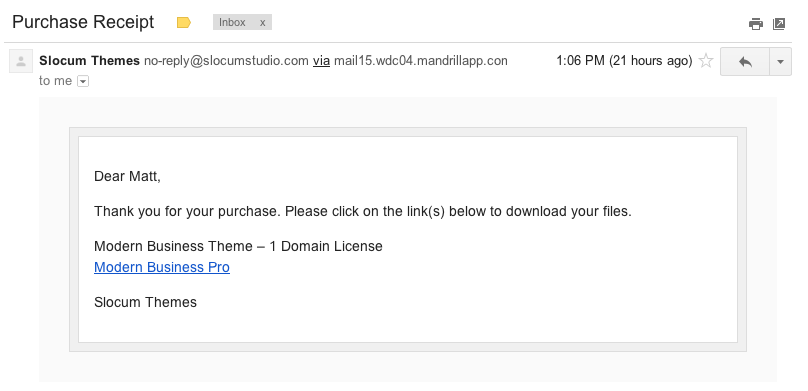Open the email in a new window
Screen dimensions: 808x391
(779, 24)
